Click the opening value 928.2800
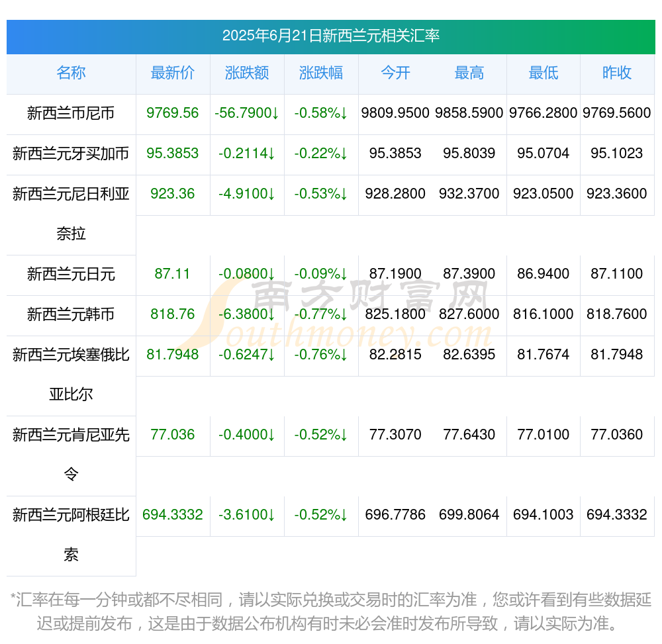Viewport: 662px width, 644px height. coord(395,194)
